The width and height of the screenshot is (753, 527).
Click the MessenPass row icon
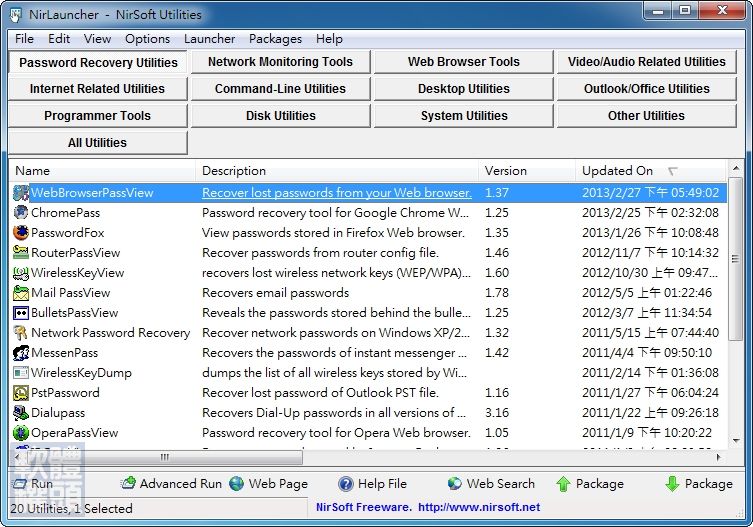pyautogui.click(x=21, y=353)
